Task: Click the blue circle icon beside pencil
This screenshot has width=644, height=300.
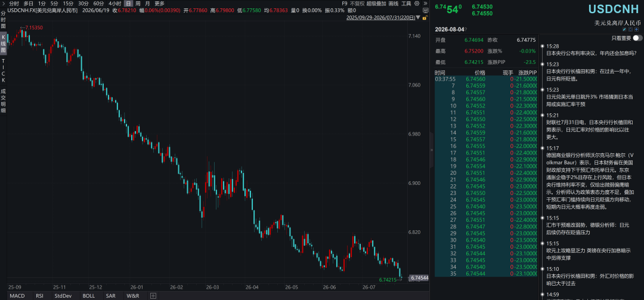Action: click(x=630, y=30)
